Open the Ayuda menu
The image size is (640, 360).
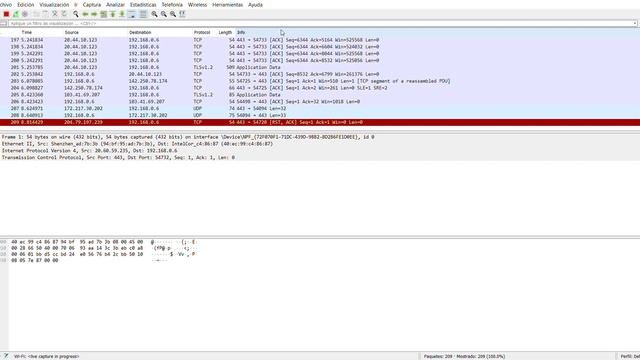(x=255, y=5)
